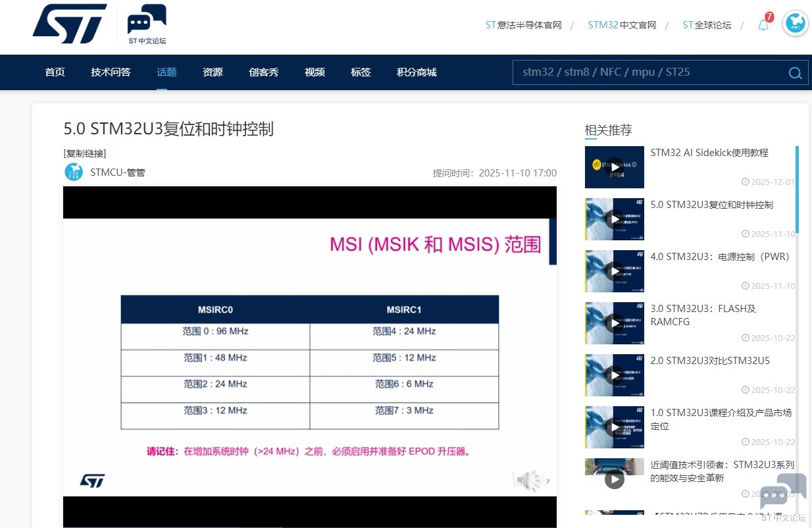The image size is (812, 528).
Task: Click the stm32 search input field
Action: point(645,72)
